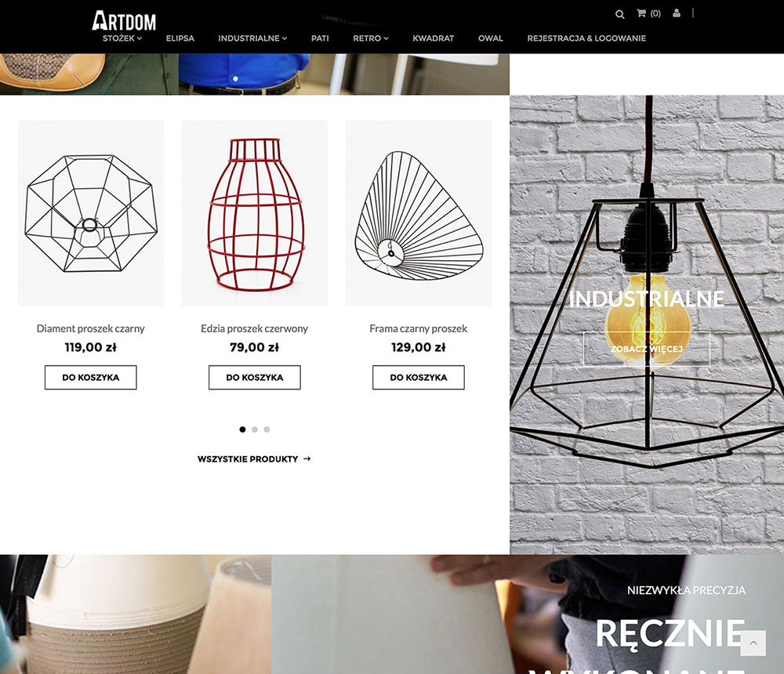Open the red Edzia lampshade thumbnail
This screenshot has height=674, width=784.
(x=255, y=213)
